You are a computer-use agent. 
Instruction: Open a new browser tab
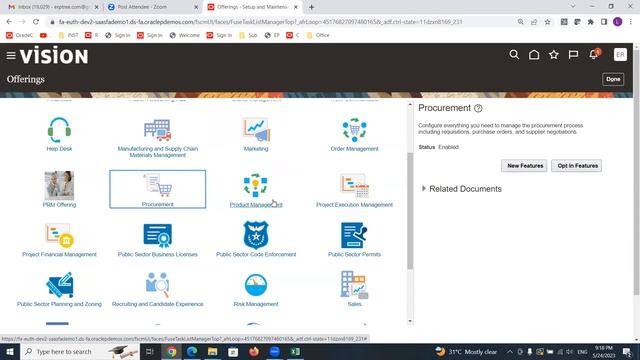tap(311, 7)
